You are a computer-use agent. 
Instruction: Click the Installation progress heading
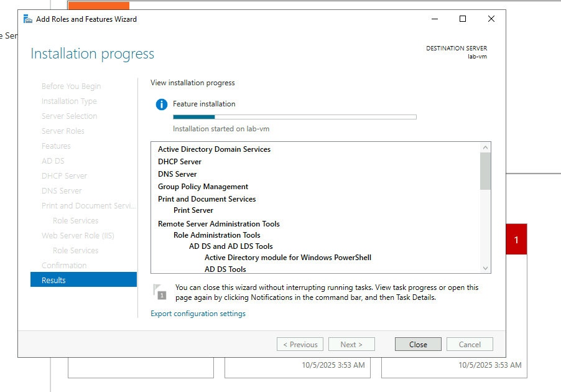coord(92,54)
